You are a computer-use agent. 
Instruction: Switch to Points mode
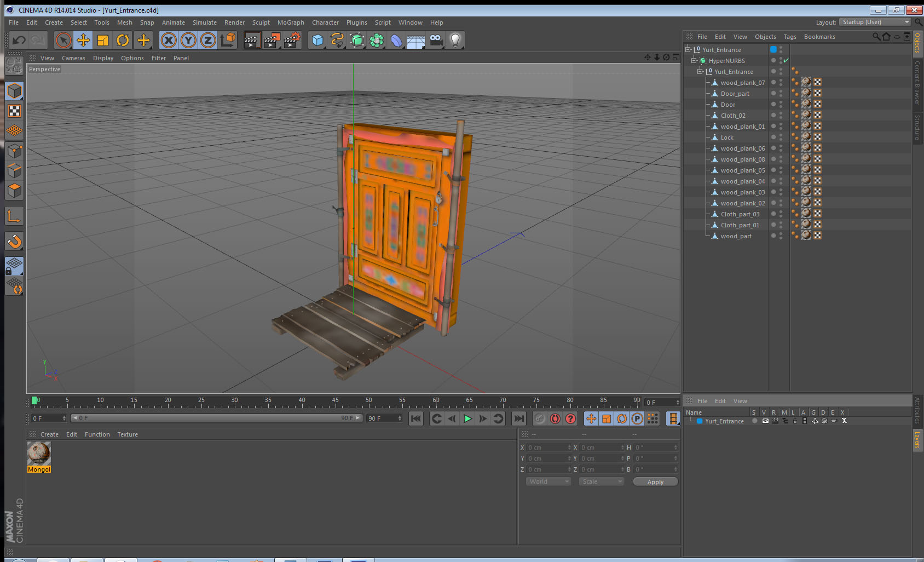[x=14, y=151]
